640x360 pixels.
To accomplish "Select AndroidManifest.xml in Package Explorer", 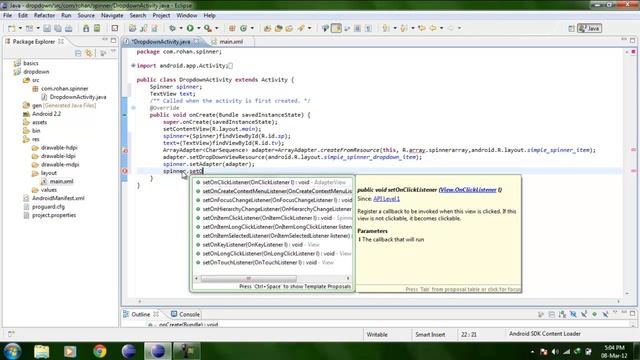I will (58, 198).
